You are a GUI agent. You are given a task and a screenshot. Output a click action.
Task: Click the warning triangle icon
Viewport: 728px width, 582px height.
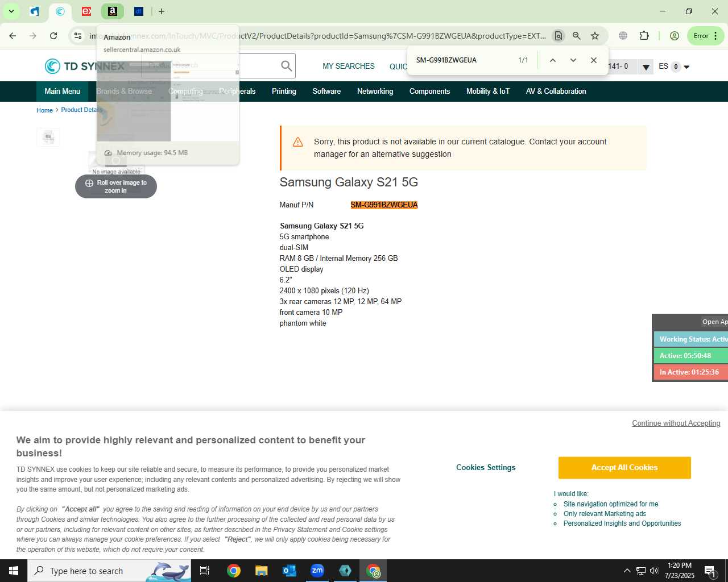[298, 142]
